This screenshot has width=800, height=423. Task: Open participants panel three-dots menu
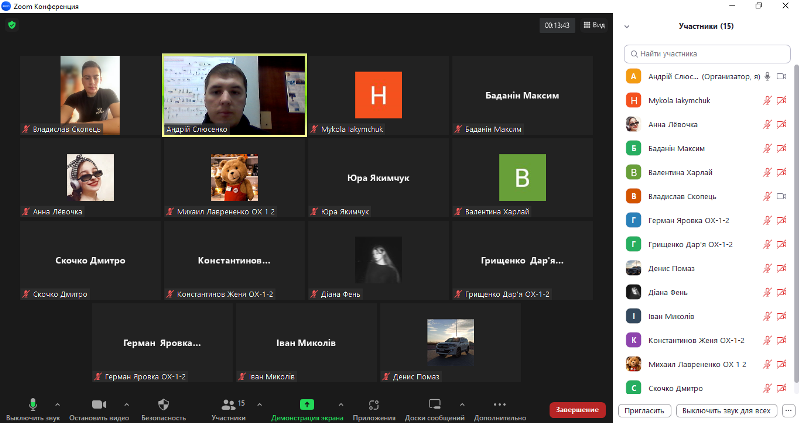pos(789,410)
